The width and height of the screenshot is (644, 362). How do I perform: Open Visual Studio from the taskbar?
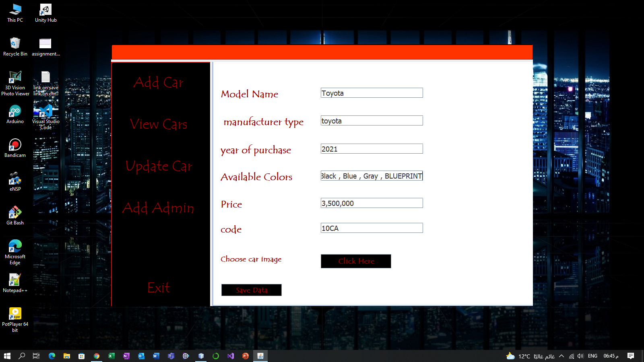point(231,356)
